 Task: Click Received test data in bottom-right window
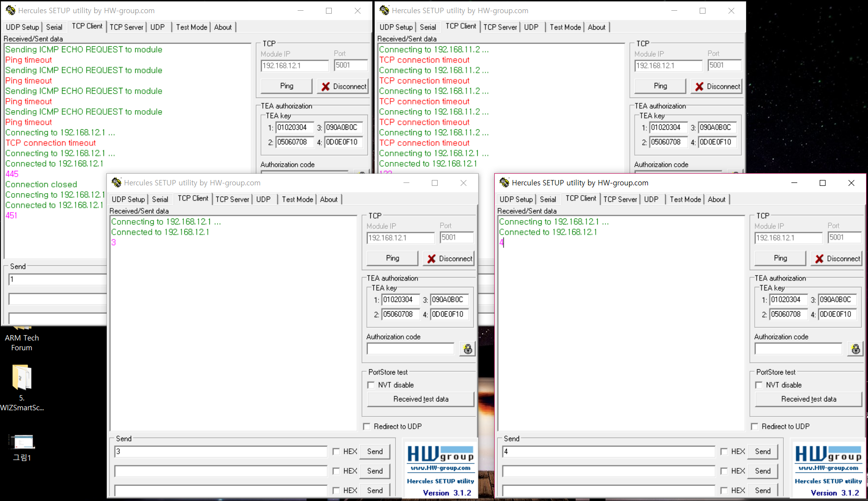tap(808, 399)
